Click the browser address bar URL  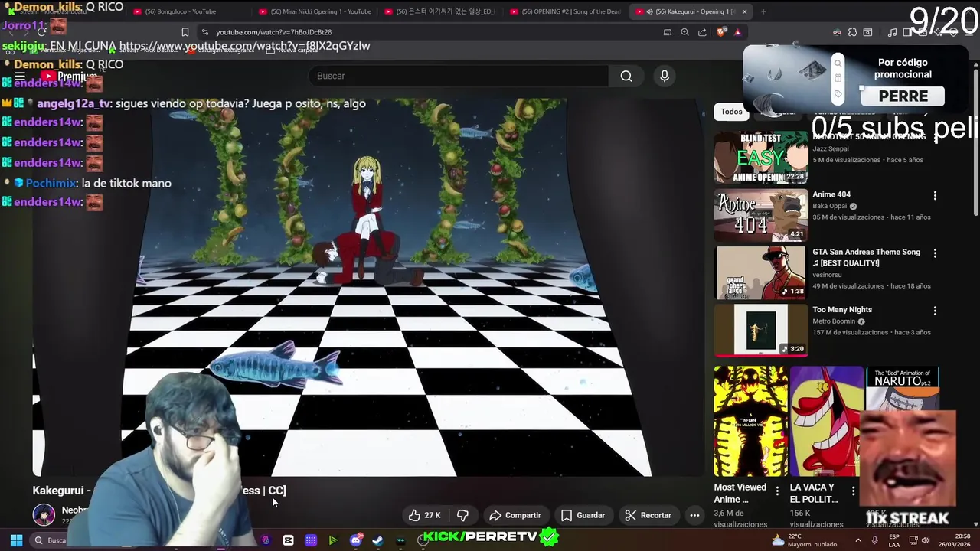click(x=273, y=32)
